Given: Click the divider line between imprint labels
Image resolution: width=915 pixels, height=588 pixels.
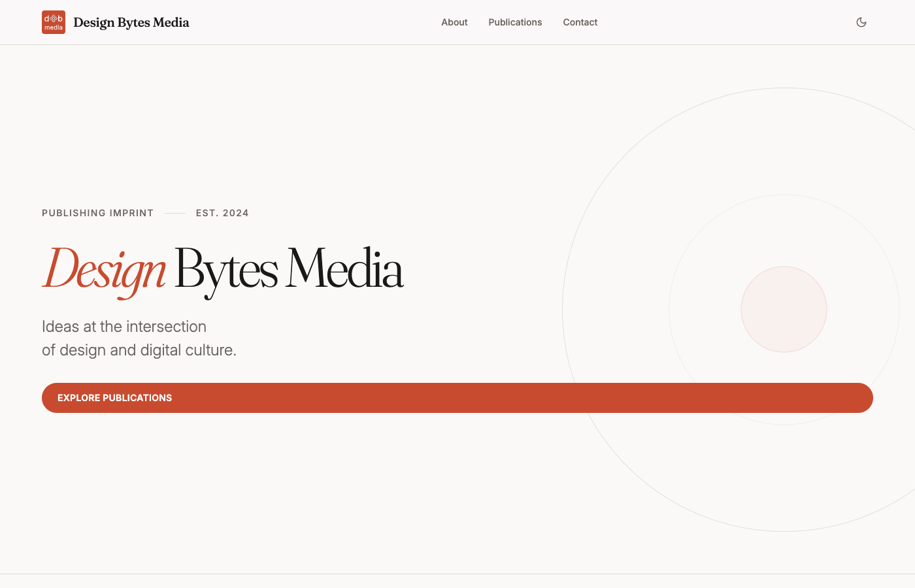Looking at the screenshot, I should (175, 212).
